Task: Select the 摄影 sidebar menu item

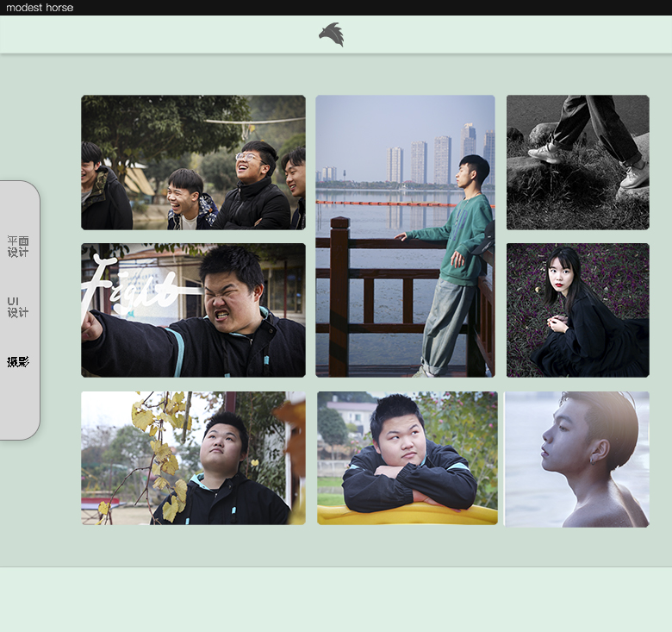Action: point(17,362)
